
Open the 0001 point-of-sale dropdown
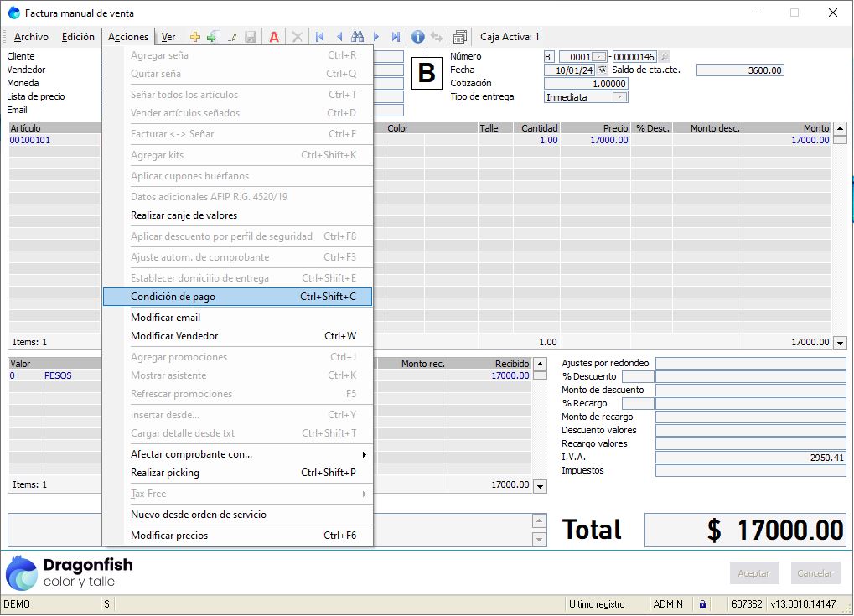point(599,57)
